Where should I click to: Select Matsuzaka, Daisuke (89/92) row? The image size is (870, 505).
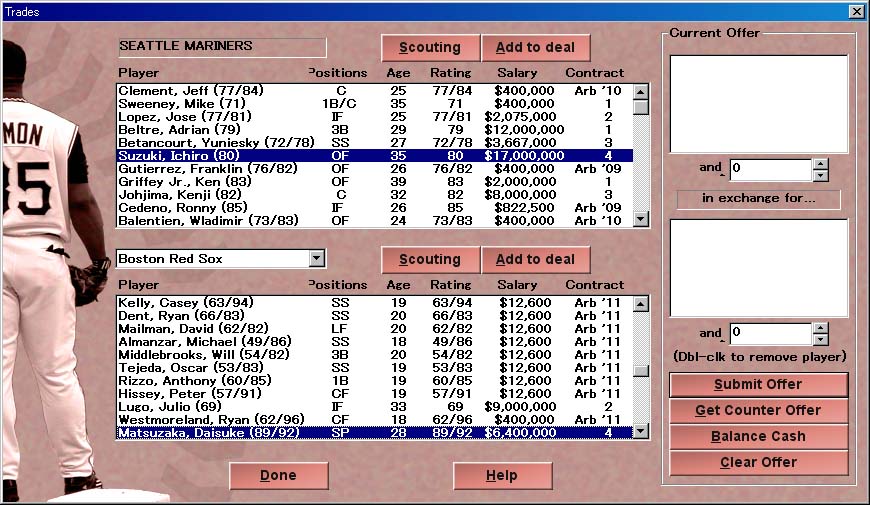coord(375,433)
